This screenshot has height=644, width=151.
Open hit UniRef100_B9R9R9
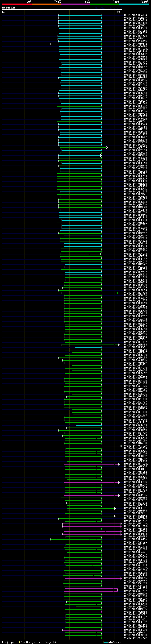(135, 28)
